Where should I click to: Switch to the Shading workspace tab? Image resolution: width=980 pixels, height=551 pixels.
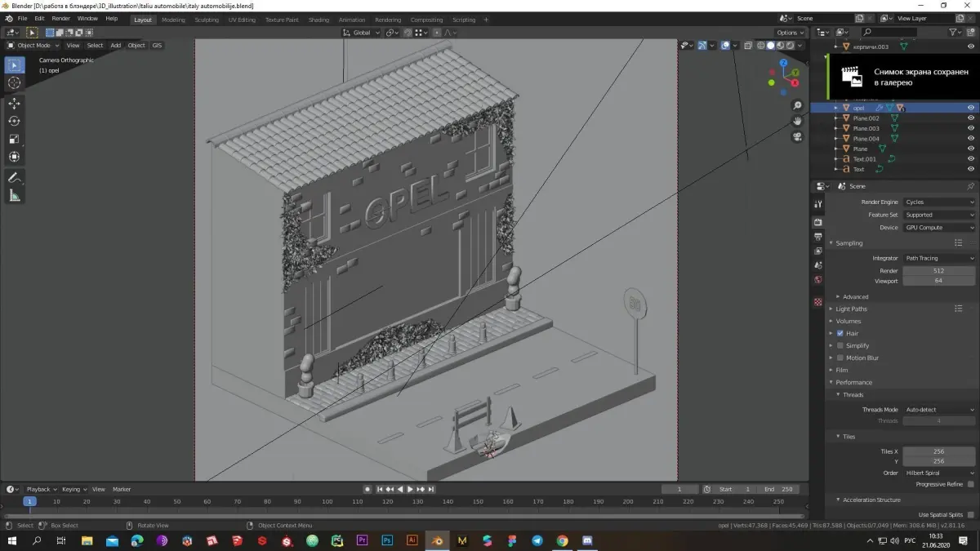[x=318, y=20]
